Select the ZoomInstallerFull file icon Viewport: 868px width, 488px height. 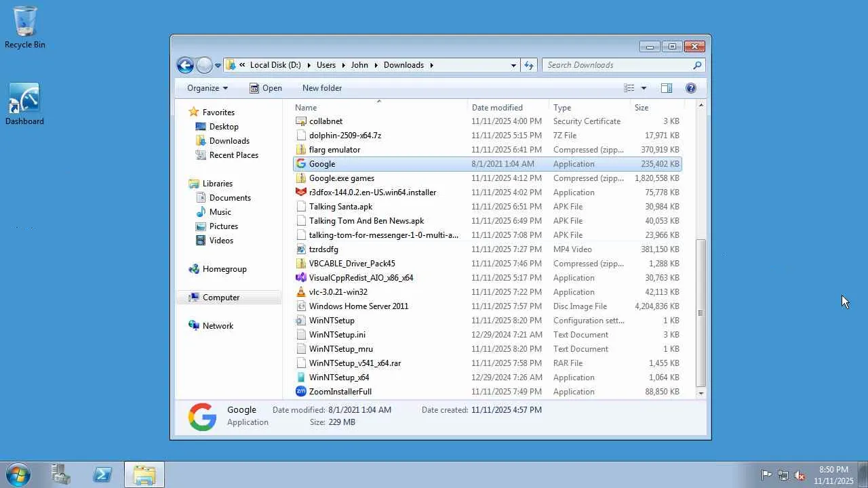[301, 392]
